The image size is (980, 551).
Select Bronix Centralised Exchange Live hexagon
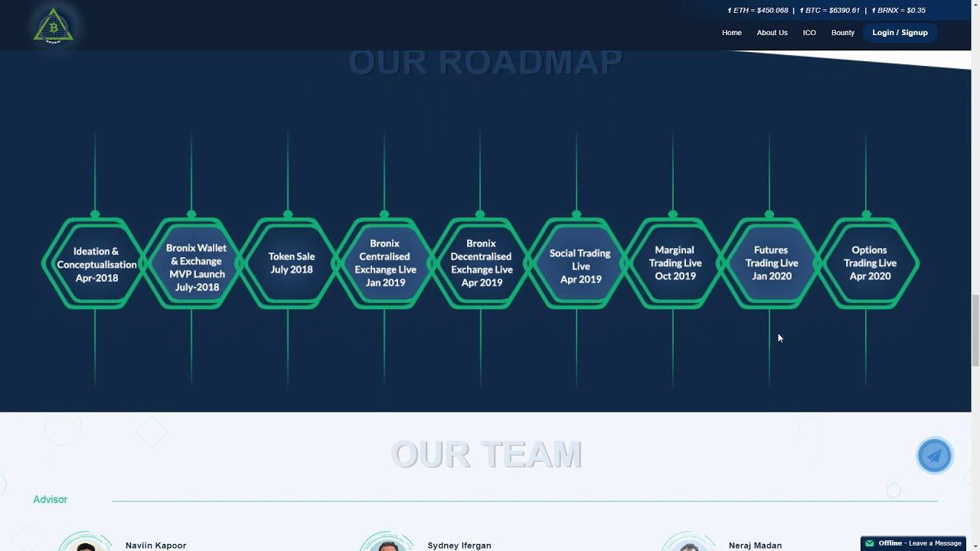[385, 264]
